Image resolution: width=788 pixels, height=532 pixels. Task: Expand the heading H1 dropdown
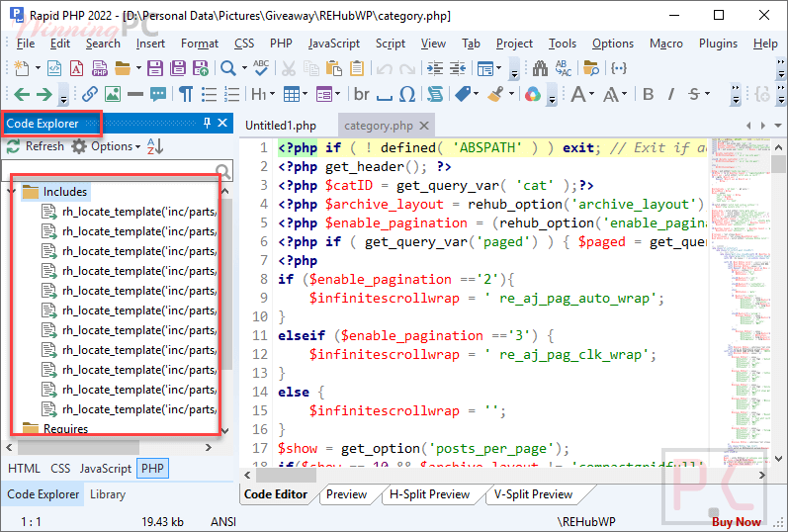coord(272,94)
